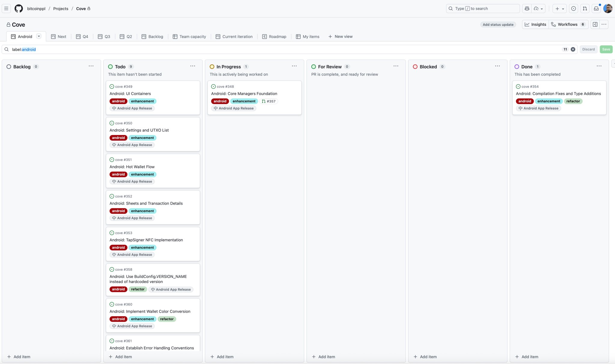Open the Copilot chat icon
This screenshot has height=364, width=615.
pos(527,8)
